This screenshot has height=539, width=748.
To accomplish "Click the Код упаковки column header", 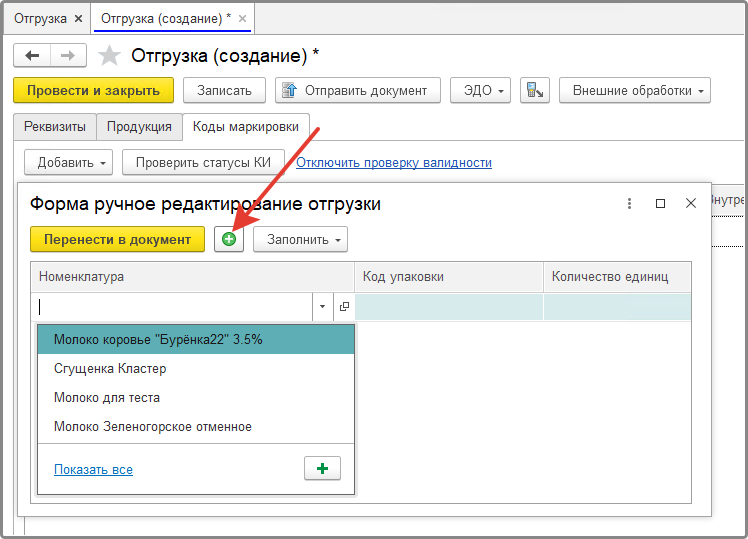I will point(449,277).
